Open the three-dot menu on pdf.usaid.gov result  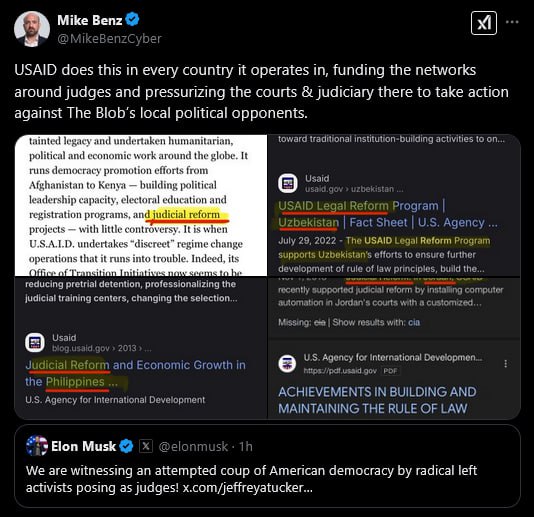(505, 364)
